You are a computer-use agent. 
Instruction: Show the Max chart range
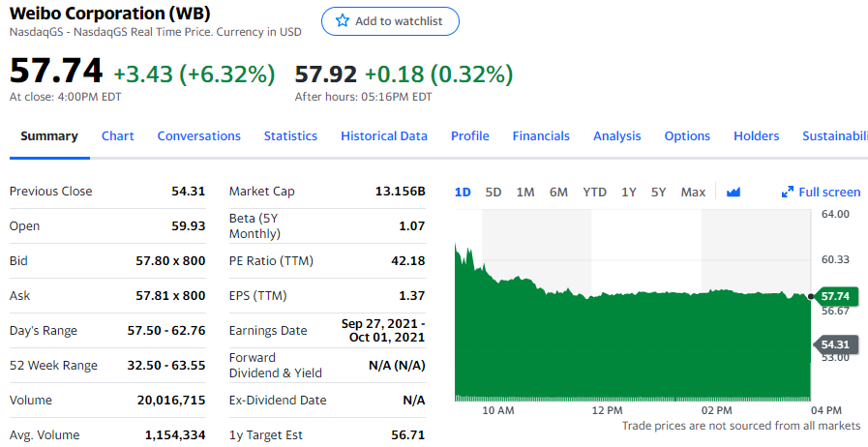click(x=693, y=192)
